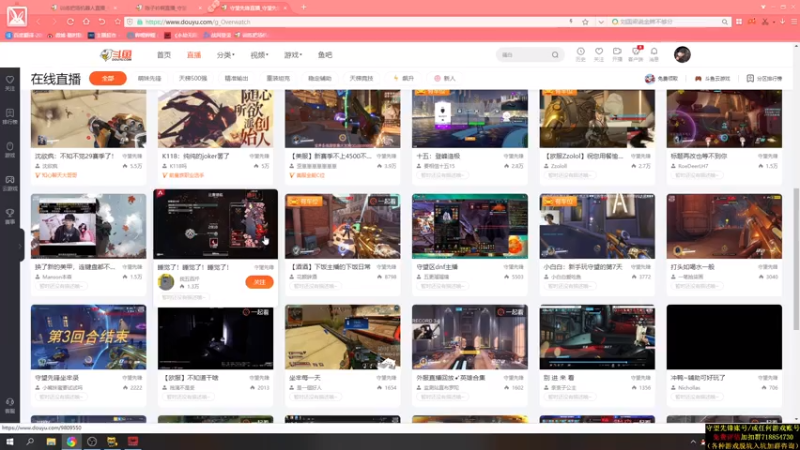Image resolution: width=800 pixels, height=450 pixels.
Task: Select the 飙升 filter tab with lightning icon
Action: [x=403, y=78]
